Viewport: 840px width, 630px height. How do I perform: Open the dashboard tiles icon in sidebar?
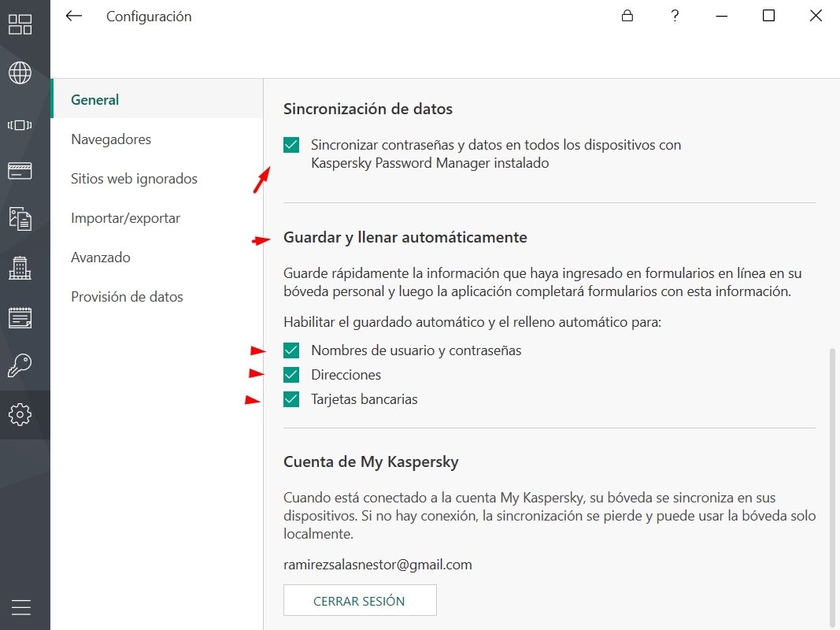tap(20, 24)
